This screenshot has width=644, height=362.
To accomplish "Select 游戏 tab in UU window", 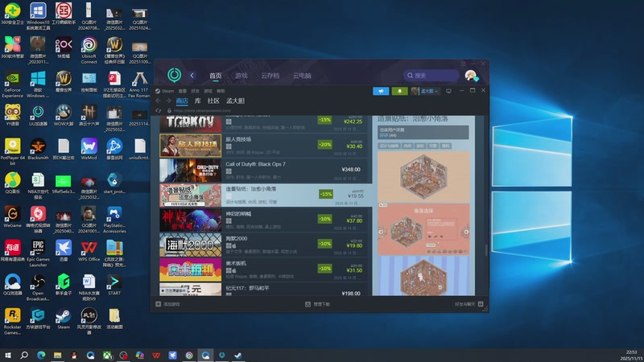I will [241, 76].
